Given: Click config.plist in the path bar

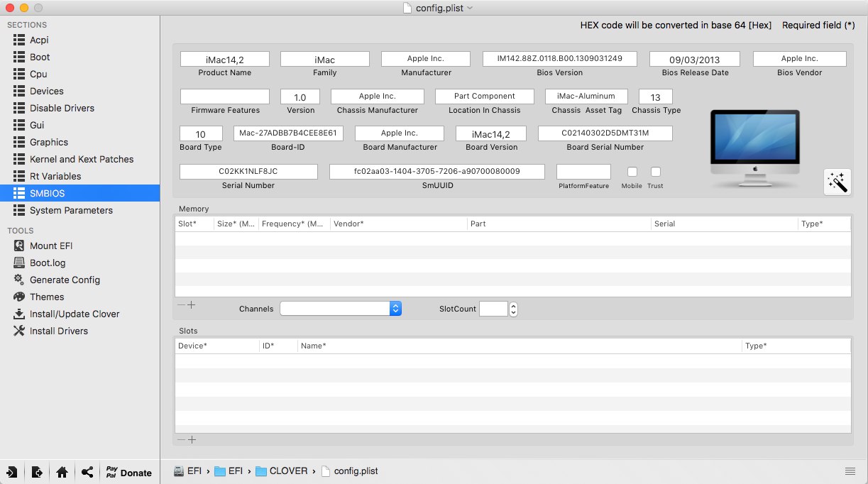Looking at the screenshot, I should tap(349, 471).
